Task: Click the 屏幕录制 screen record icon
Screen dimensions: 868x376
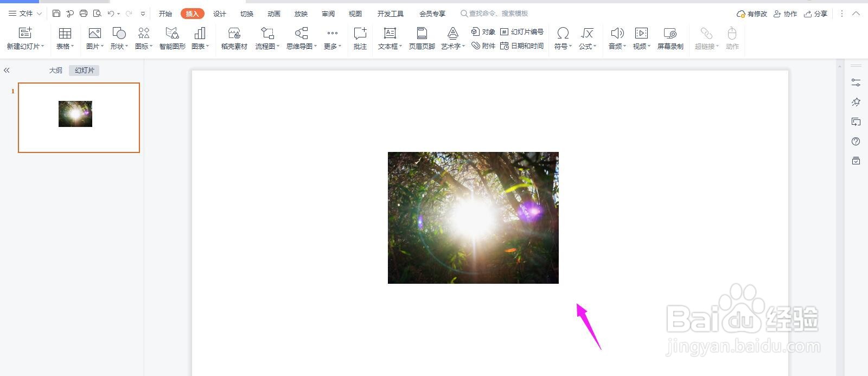Action: click(x=670, y=33)
